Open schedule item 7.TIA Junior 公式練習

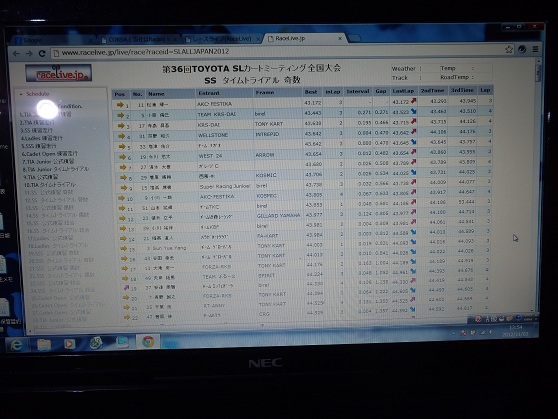click(x=48, y=161)
